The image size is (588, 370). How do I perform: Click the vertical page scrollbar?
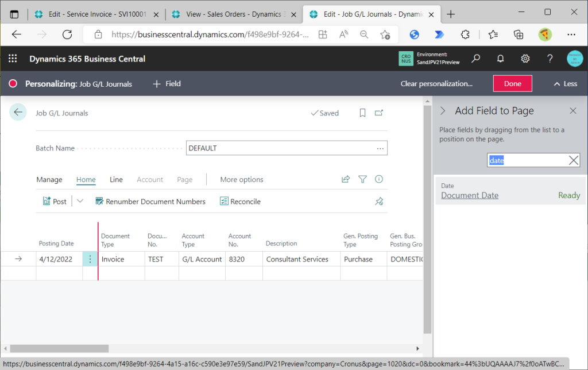[427, 219]
